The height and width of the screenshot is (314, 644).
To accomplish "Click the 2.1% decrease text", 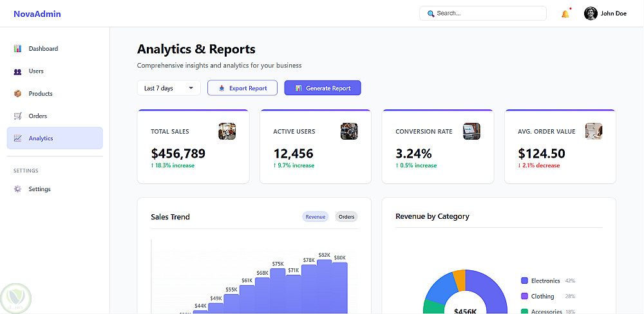I will (x=539, y=165).
